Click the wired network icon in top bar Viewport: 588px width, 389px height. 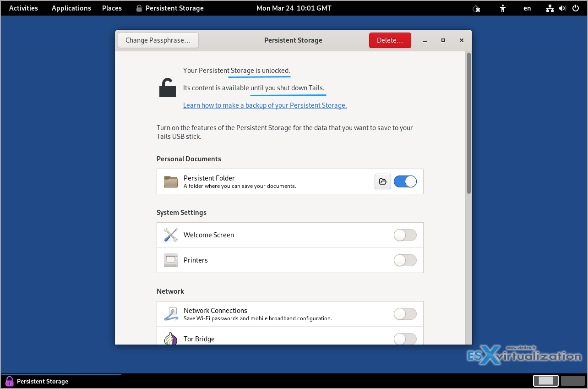[550, 8]
